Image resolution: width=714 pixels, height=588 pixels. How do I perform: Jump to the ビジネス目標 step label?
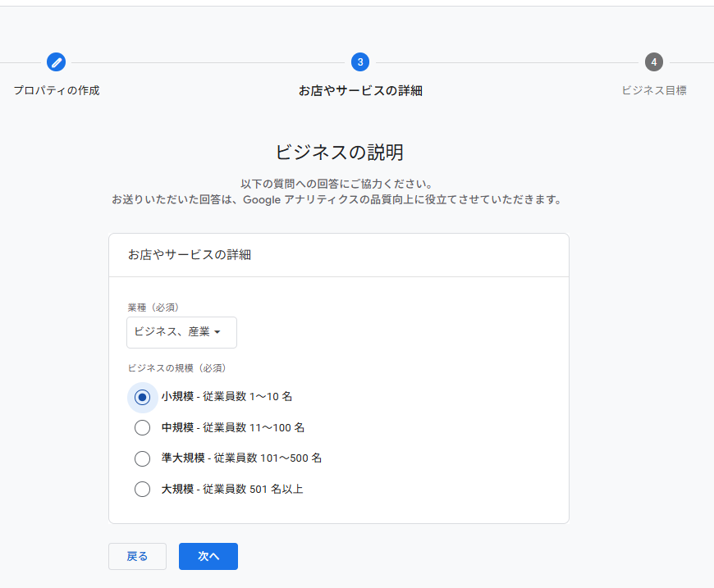[653, 90]
